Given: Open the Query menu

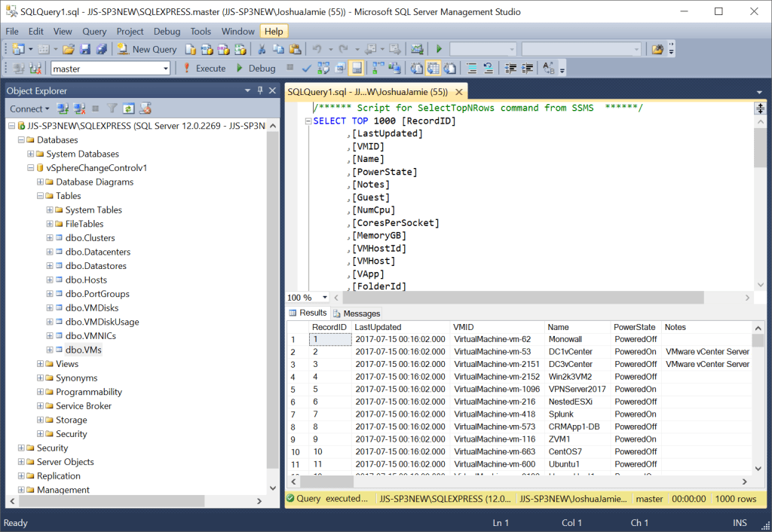Looking at the screenshot, I should click(x=93, y=31).
